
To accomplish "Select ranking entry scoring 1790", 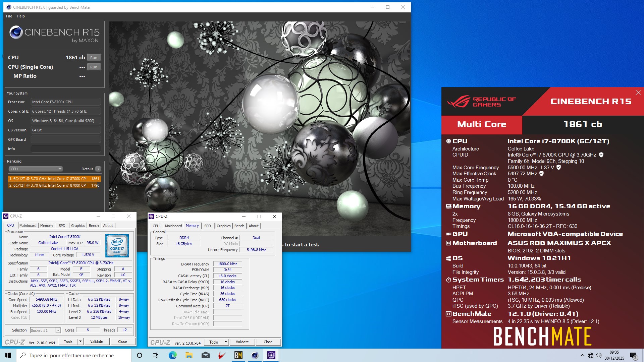I will coord(54,185).
